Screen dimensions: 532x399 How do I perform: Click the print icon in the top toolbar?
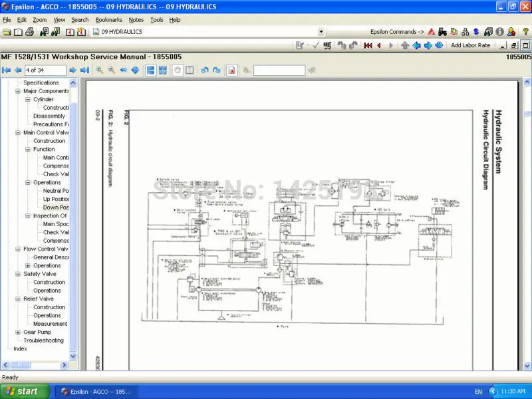click(29, 32)
